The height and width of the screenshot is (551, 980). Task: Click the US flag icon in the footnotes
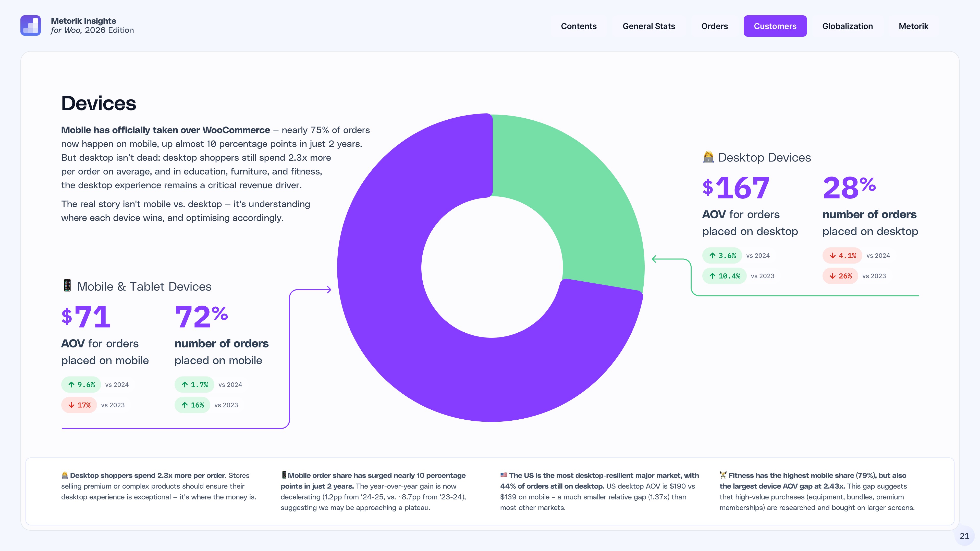click(504, 475)
